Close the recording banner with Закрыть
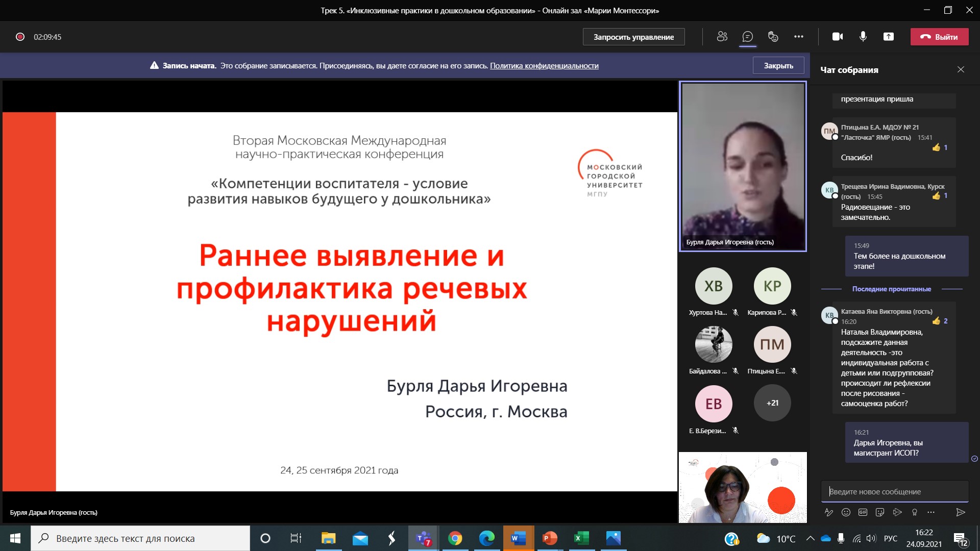The height and width of the screenshot is (551, 980). [x=778, y=66]
